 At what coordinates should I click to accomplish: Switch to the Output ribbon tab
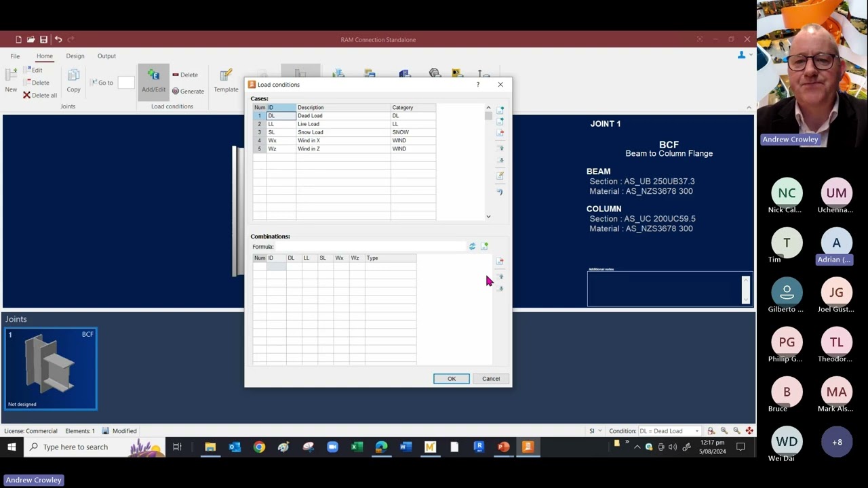coord(106,56)
